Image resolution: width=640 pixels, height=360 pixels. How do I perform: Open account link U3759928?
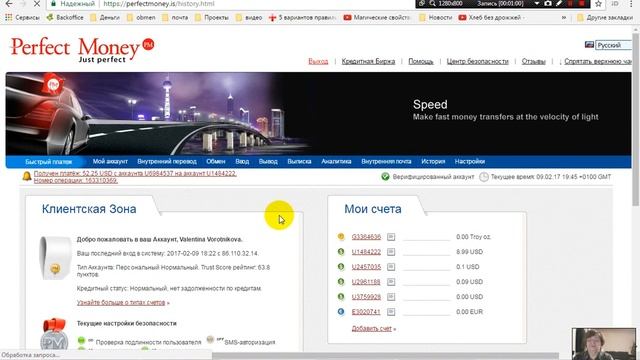coord(366,297)
